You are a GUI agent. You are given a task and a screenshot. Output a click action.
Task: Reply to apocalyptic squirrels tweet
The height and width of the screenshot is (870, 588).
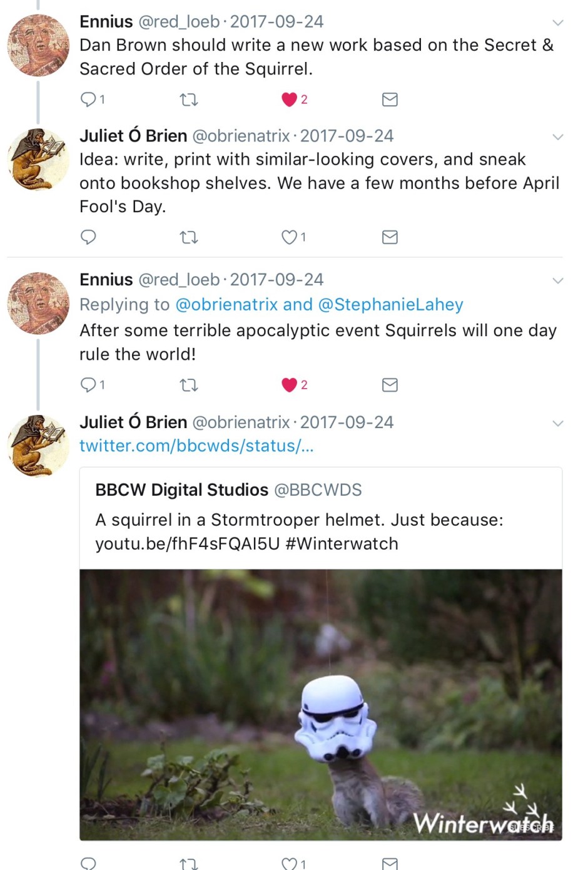click(x=89, y=384)
